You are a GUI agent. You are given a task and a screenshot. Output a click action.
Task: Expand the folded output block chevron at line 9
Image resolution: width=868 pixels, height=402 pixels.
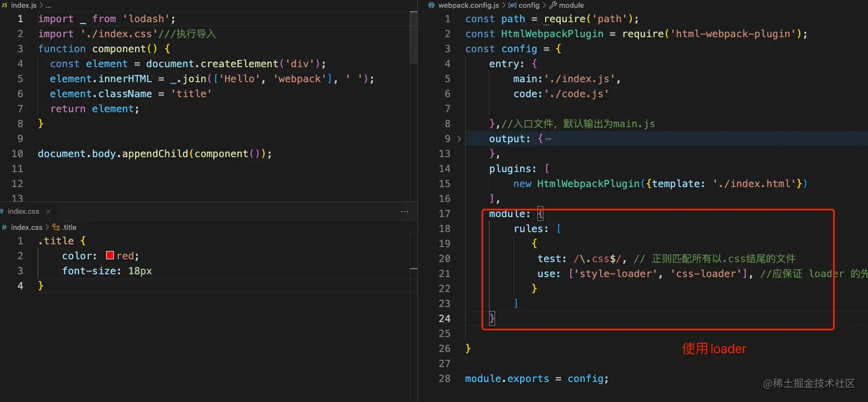(x=459, y=139)
